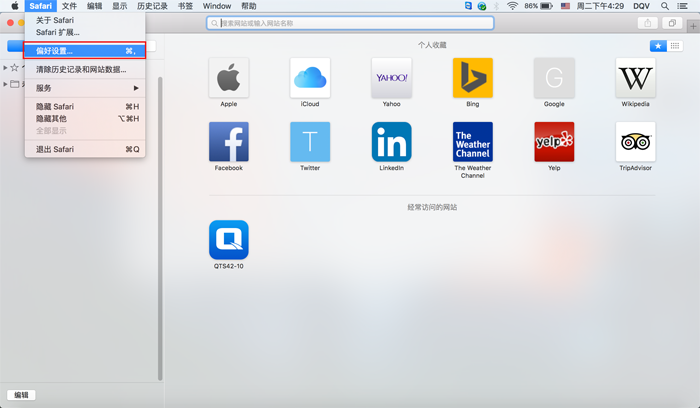Open the Apple favorite tile
This screenshot has height=408, width=700.
pyautogui.click(x=229, y=78)
